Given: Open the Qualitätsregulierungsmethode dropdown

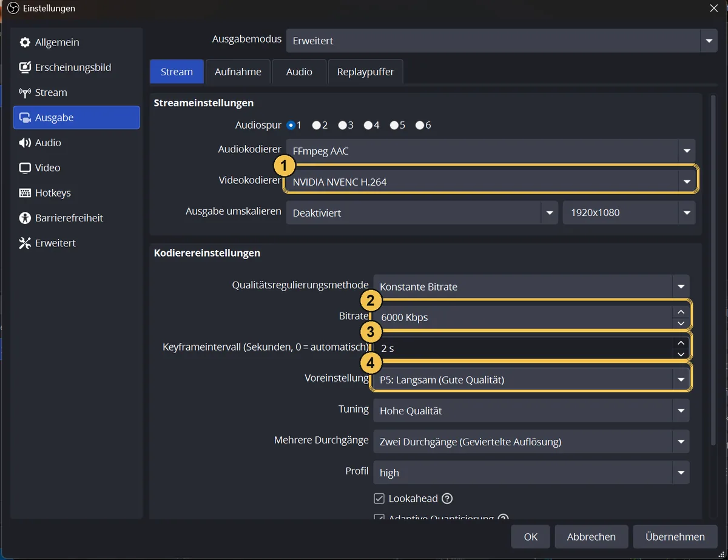Looking at the screenshot, I should tap(531, 286).
